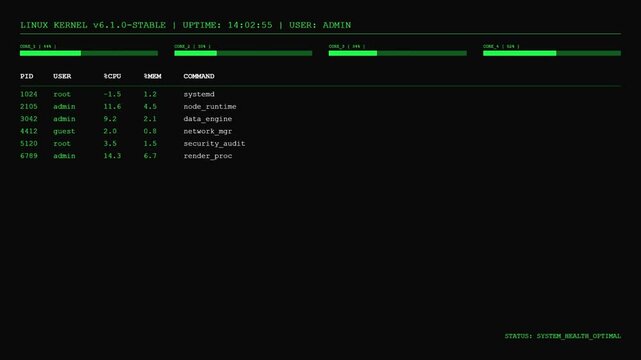Click the %MEM value 0.8 for network_mgr
The height and width of the screenshot is (360, 641).
pyautogui.click(x=150, y=131)
